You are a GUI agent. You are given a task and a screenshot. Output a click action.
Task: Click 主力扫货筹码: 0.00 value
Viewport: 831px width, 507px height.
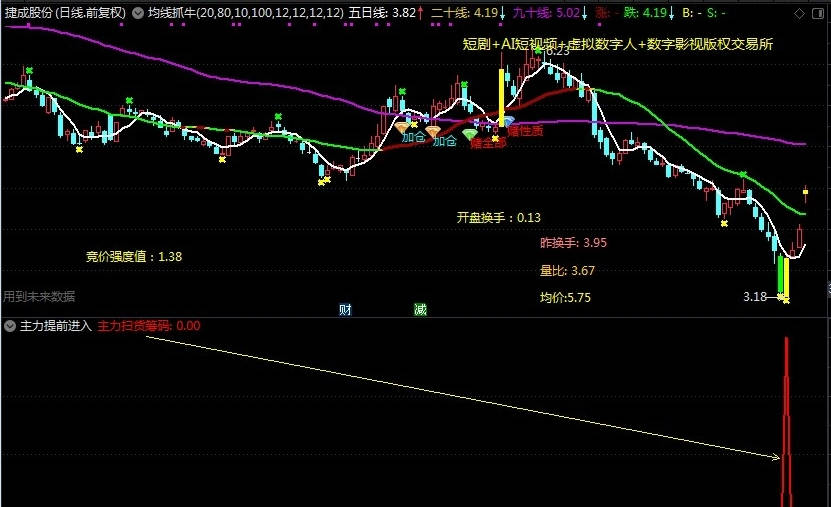pos(149,326)
